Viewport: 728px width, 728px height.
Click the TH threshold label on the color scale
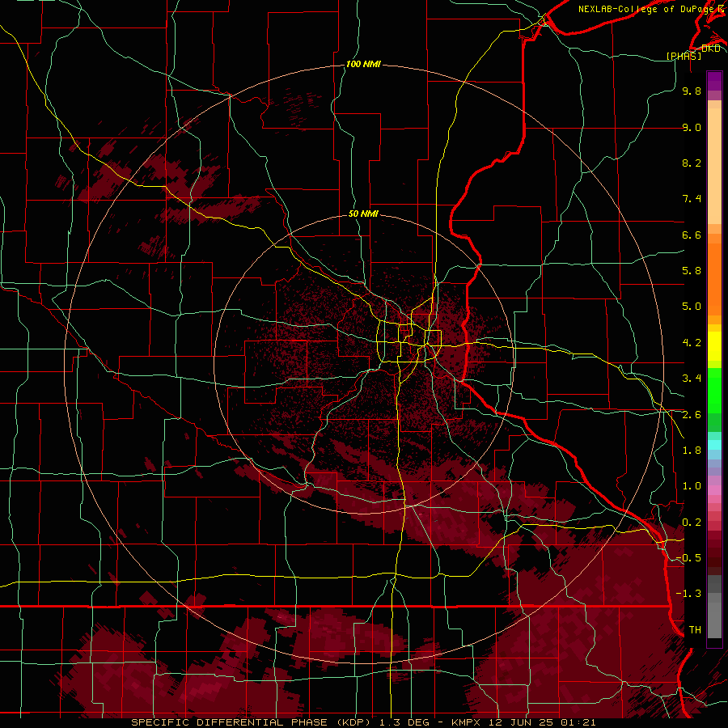click(x=695, y=630)
